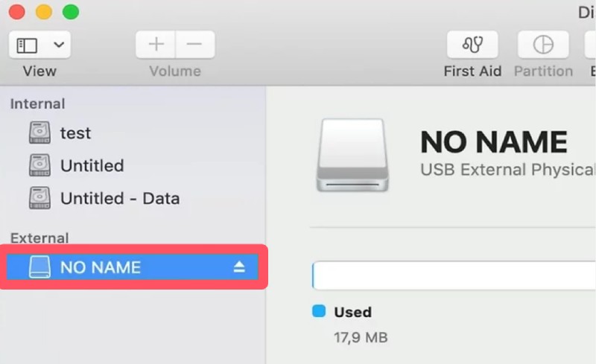Image resolution: width=596 pixels, height=364 pixels.
Task: Click the First Aid stethoscope icon
Action: [x=472, y=45]
